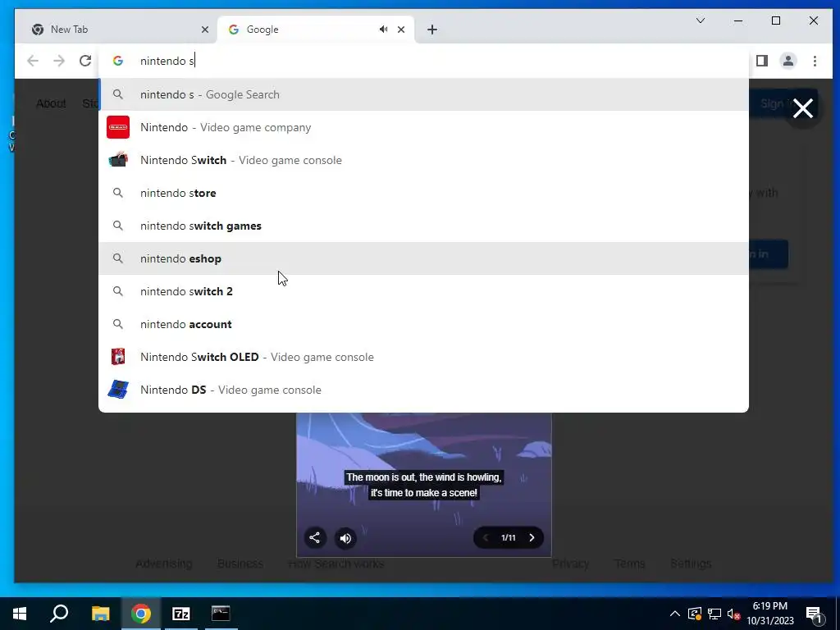Click the Chrome icon in the taskbar

click(141, 614)
